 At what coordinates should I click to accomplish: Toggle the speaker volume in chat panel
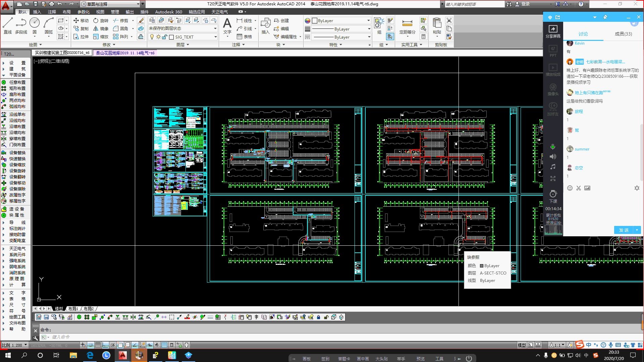tap(553, 157)
